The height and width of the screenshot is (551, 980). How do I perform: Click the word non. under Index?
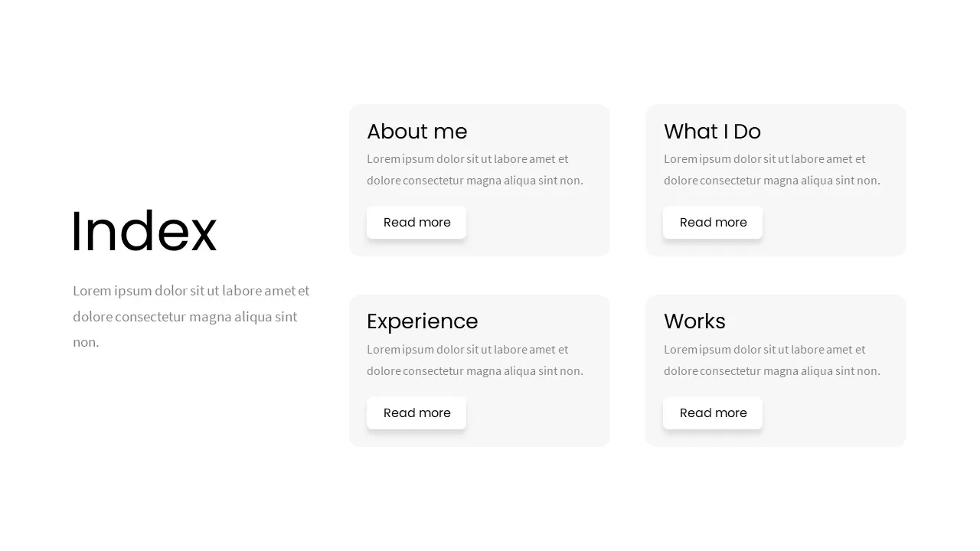click(86, 342)
